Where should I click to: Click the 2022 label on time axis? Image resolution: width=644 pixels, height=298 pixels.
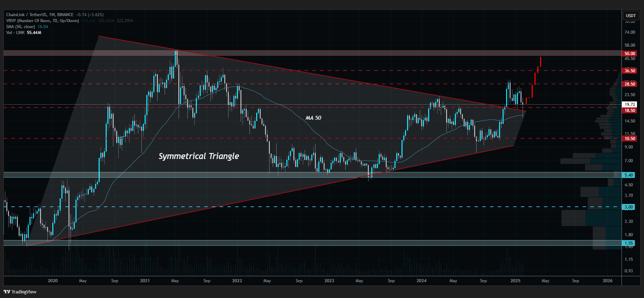pos(237,281)
